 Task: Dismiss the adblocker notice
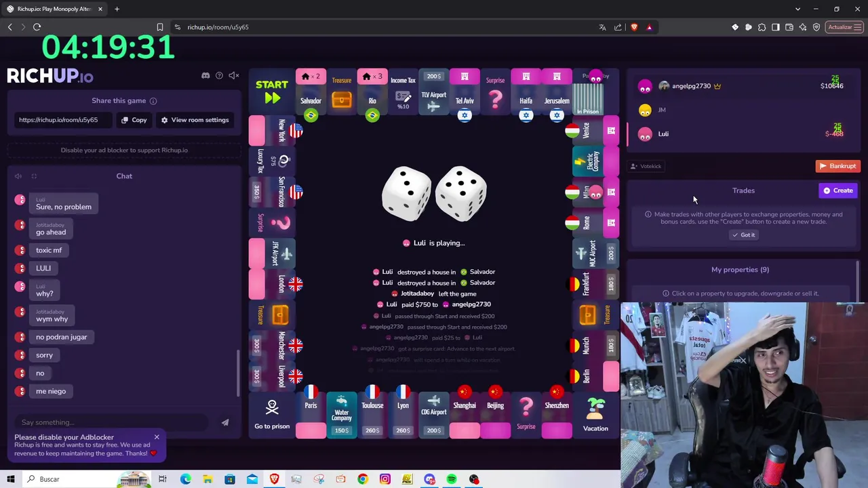pyautogui.click(x=157, y=437)
